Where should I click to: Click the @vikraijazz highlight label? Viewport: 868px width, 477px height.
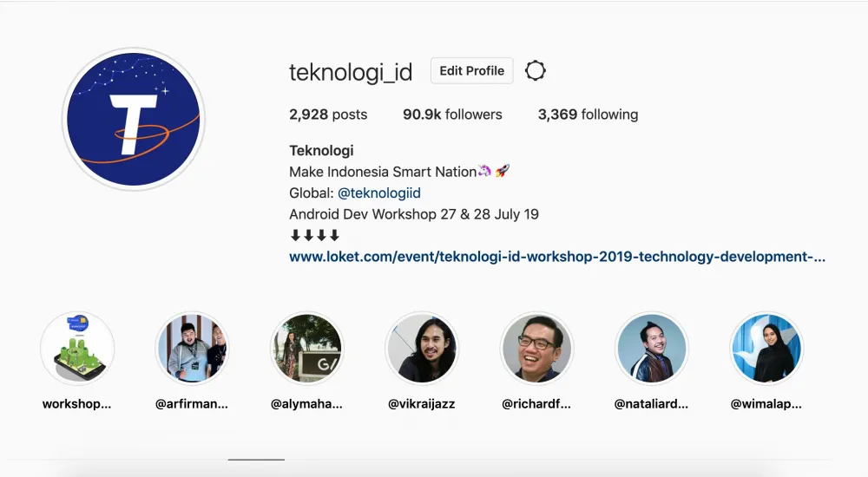click(x=422, y=404)
